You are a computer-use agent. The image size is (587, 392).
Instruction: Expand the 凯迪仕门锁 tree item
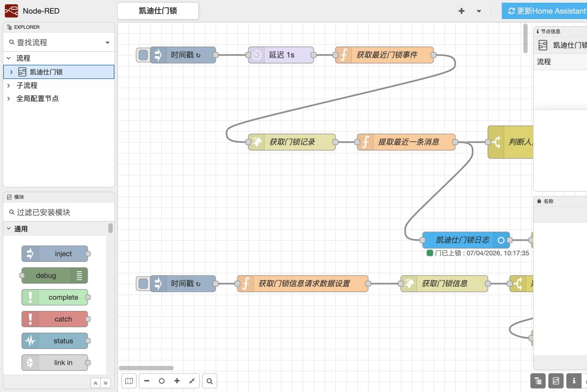11,72
